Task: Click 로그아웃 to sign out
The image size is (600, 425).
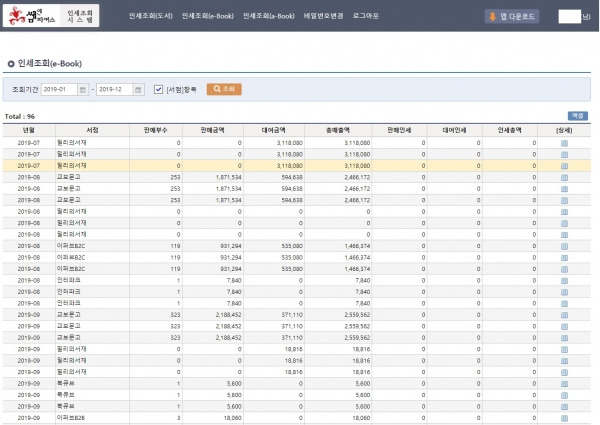Action: [366, 16]
